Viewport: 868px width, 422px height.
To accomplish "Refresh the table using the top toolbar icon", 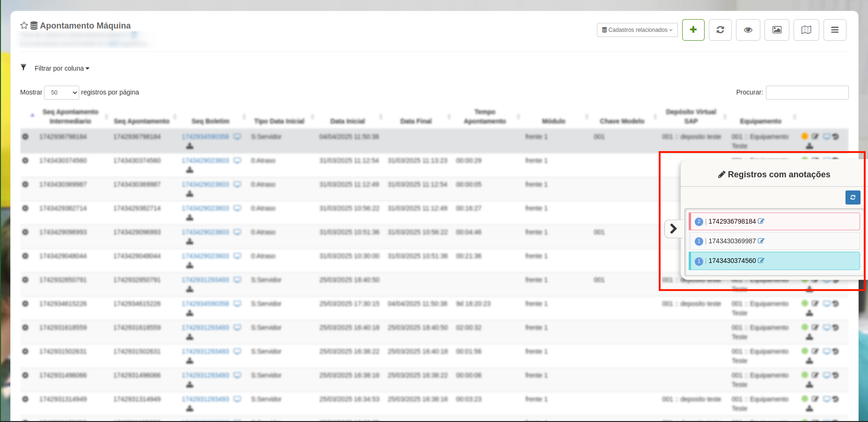I will pos(720,30).
